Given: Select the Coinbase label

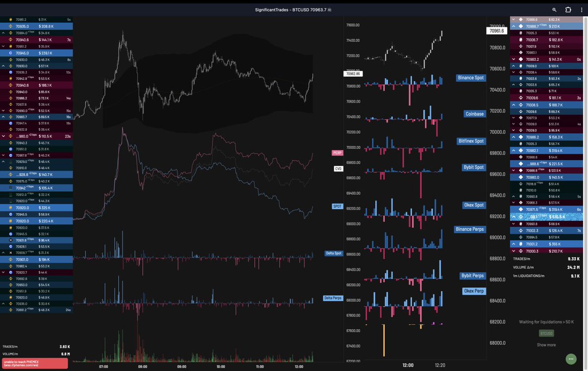Looking at the screenshot, I should tap(474, 114).
